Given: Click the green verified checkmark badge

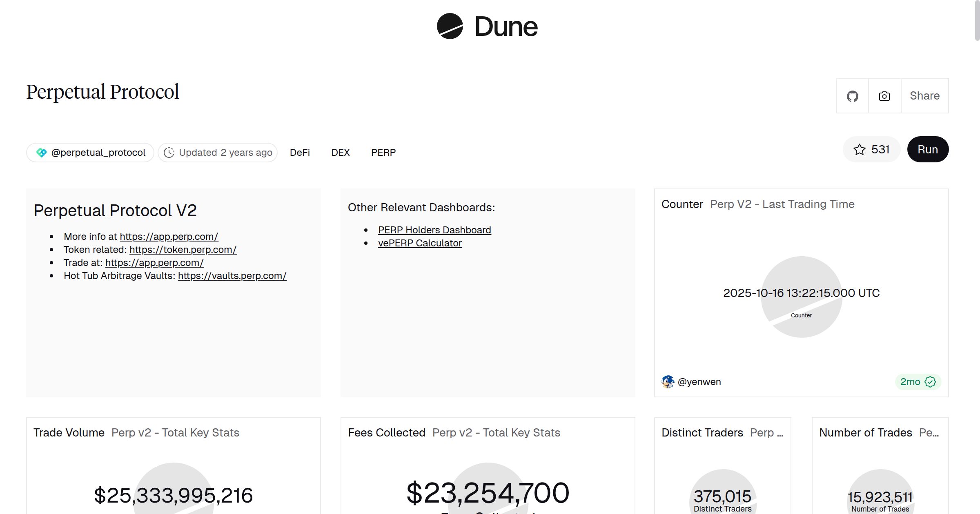Looking at the screenshot, I should (x=930, y=382).
